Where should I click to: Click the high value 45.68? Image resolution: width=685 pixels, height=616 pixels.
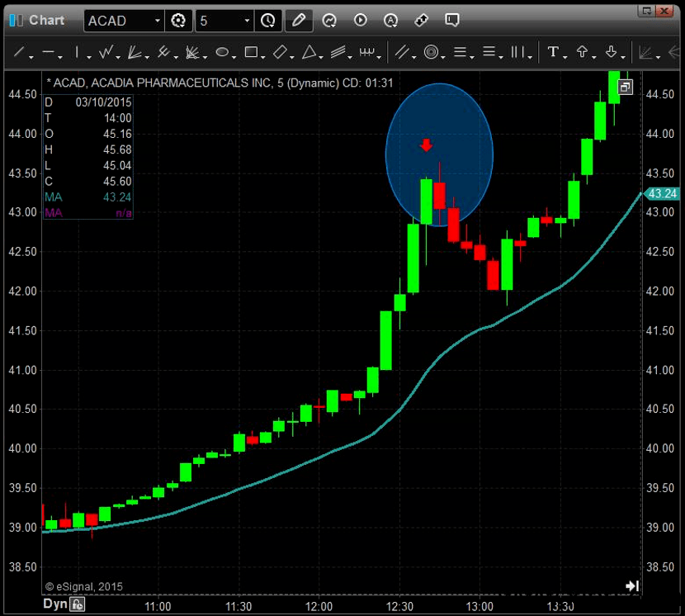117,149
